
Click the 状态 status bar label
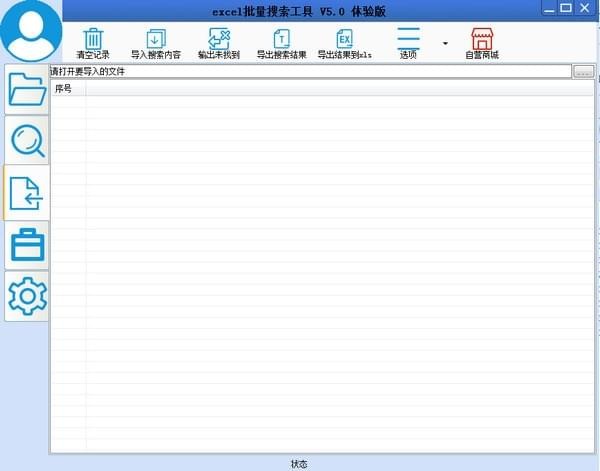pyautogui.click(x=299, y=464)
